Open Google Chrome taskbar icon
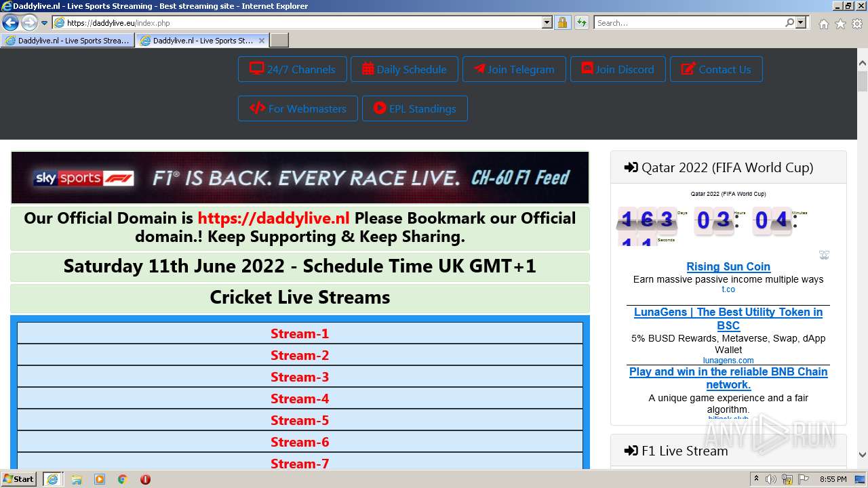868x488 pixels. coord(123,479)
